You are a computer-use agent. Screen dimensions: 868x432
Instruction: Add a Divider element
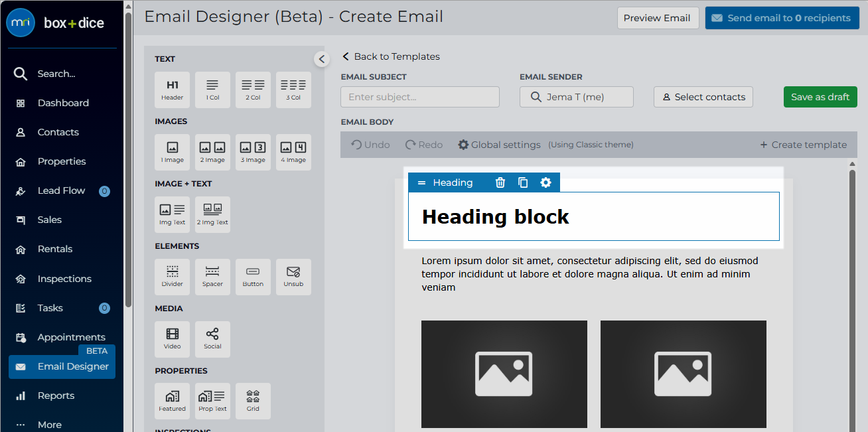[x=172, y=277]
